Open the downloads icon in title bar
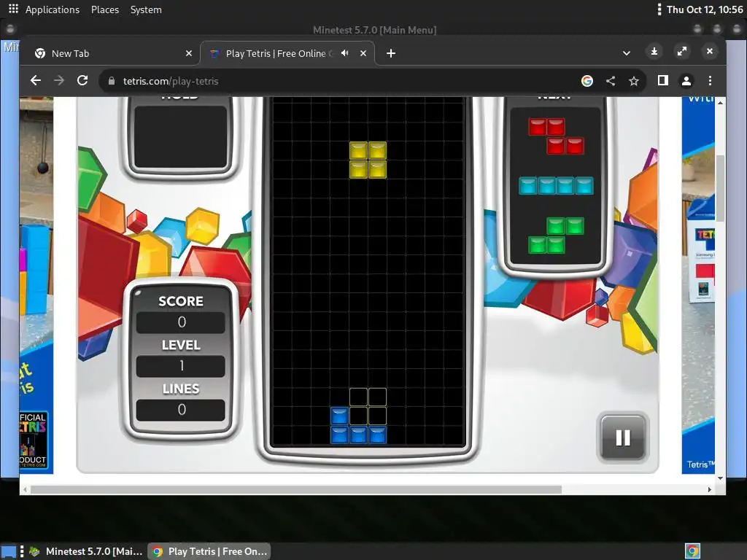The height and width of the screenshot is (560, 747). pyautogui.click(x=654, y=51)
